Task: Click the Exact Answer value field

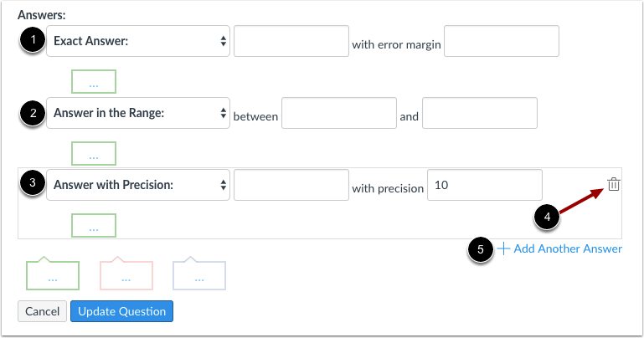Action: pyautogui.click(x=291, y=41)
